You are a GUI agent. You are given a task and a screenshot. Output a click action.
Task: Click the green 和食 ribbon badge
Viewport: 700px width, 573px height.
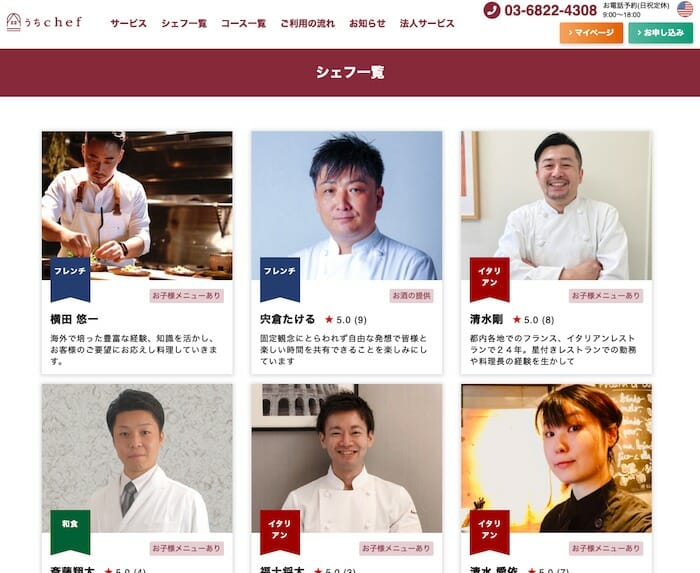70,532
